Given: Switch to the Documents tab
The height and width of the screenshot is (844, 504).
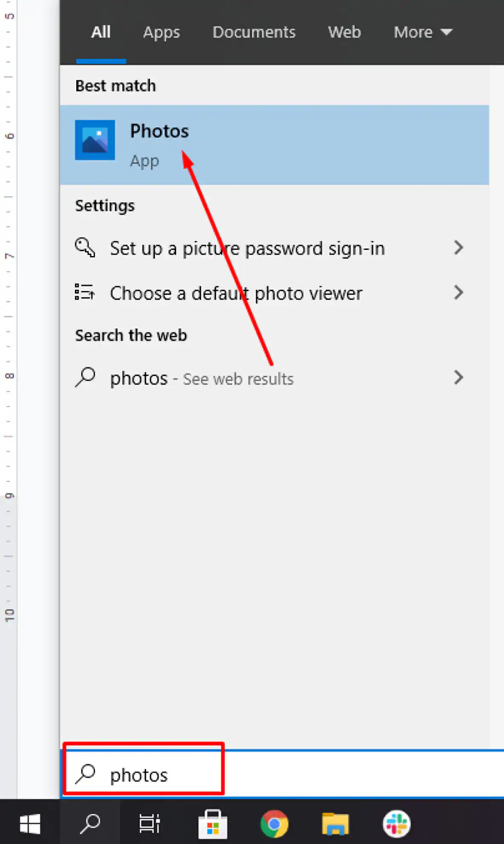Looking at the screenshot, I should point(254,32).
